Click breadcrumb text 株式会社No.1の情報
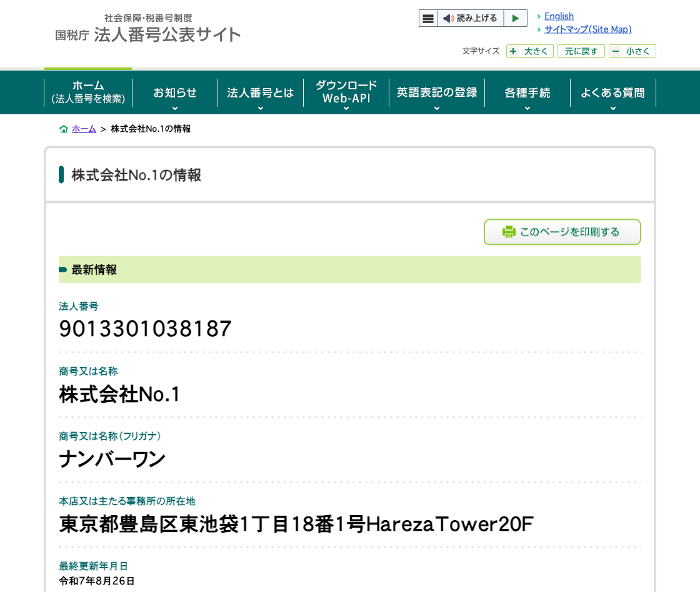This screenshot has height=592, width=700. click(151, 129)
